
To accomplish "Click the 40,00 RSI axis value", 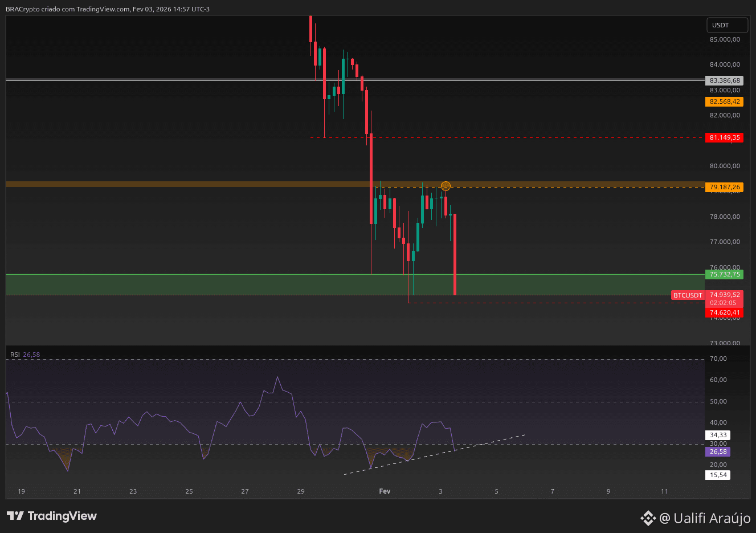I will 718,422.
